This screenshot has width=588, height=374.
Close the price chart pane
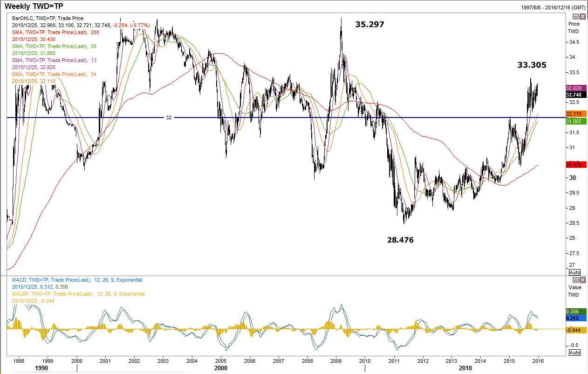(582, 16)
